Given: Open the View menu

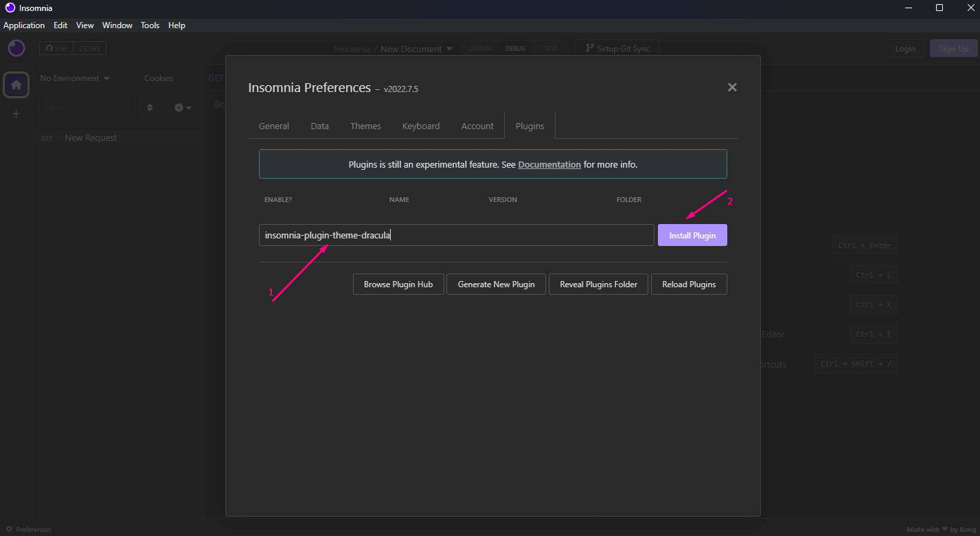Looking at the screenshot, I should [x=85, y=25].
